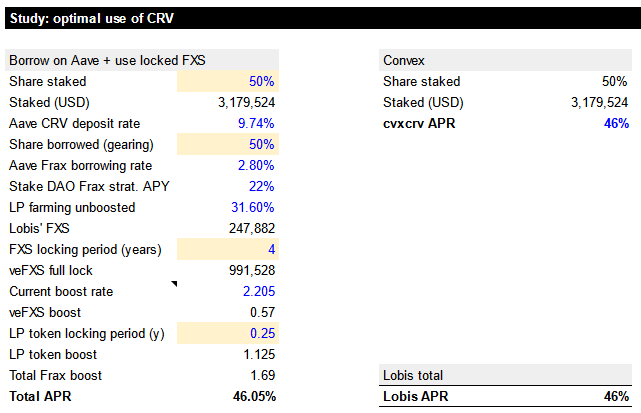Click the 'Aave CRV deposit rate' label
Viewport: 641px width, 413px height.
pos(74,123)
